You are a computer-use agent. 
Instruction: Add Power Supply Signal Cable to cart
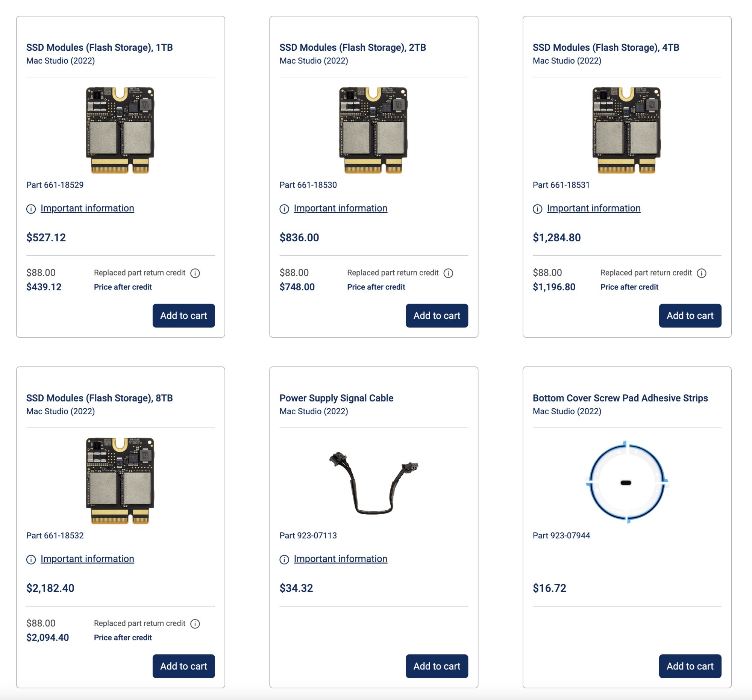437,666
